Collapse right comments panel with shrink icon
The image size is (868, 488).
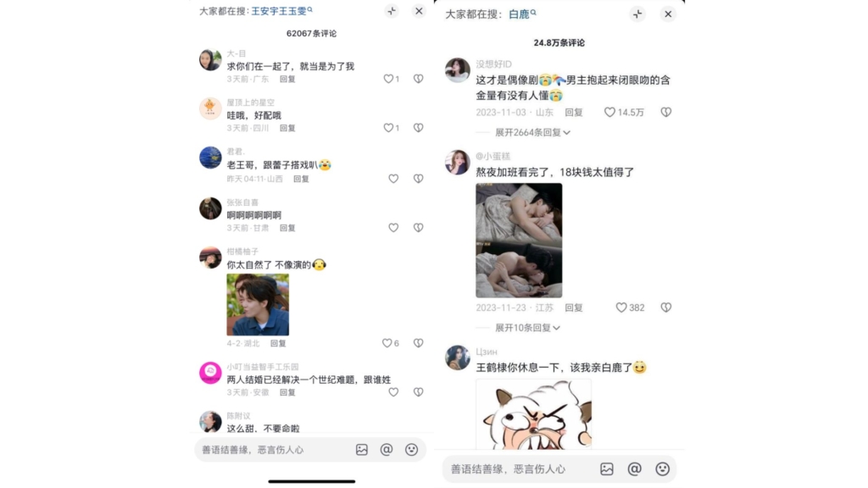[x=637, y=14]
